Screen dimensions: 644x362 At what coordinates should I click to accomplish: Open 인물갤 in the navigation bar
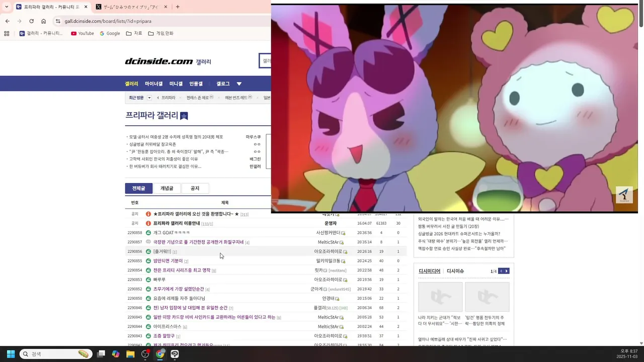click(196, 84)
